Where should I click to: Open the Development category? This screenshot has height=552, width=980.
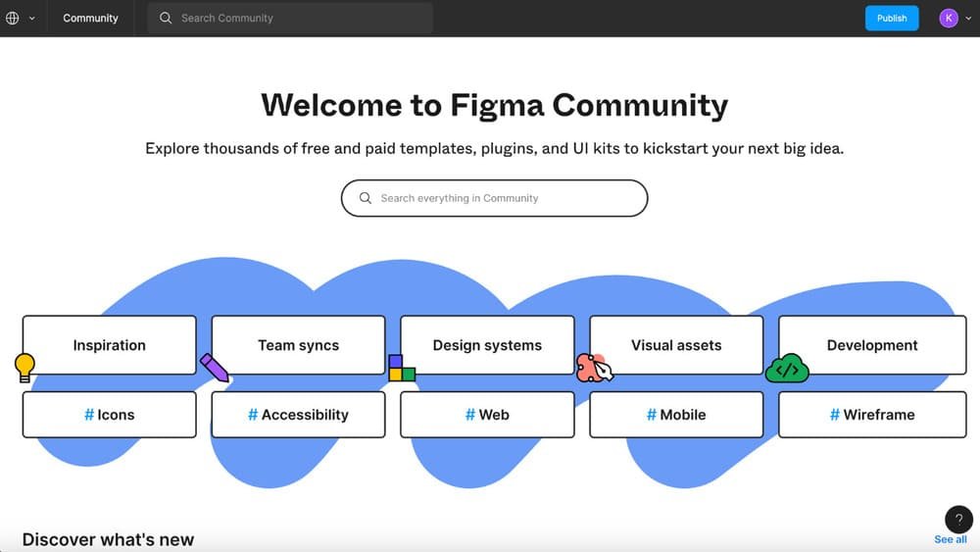[872, 345]
